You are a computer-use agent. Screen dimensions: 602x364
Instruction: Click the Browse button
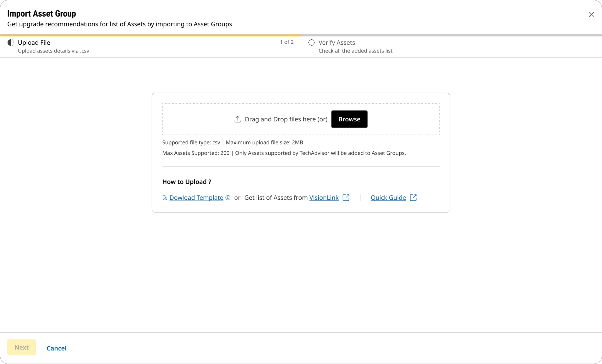[349, 119]
